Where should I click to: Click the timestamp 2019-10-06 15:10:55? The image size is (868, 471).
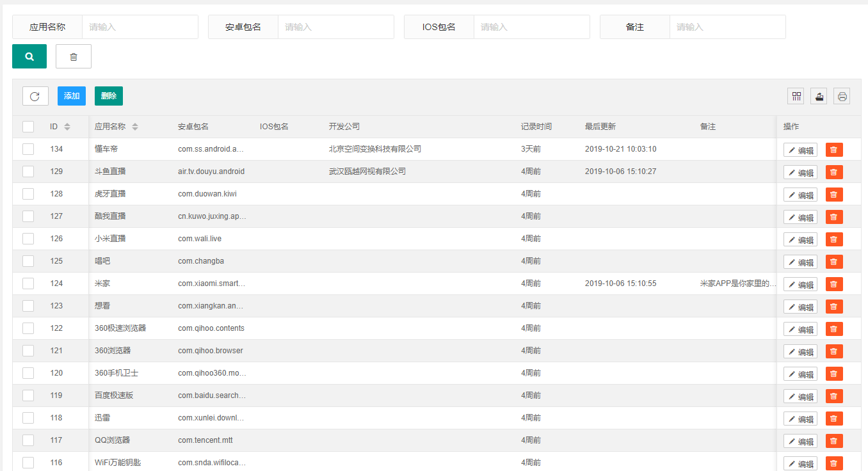[621, 283]
